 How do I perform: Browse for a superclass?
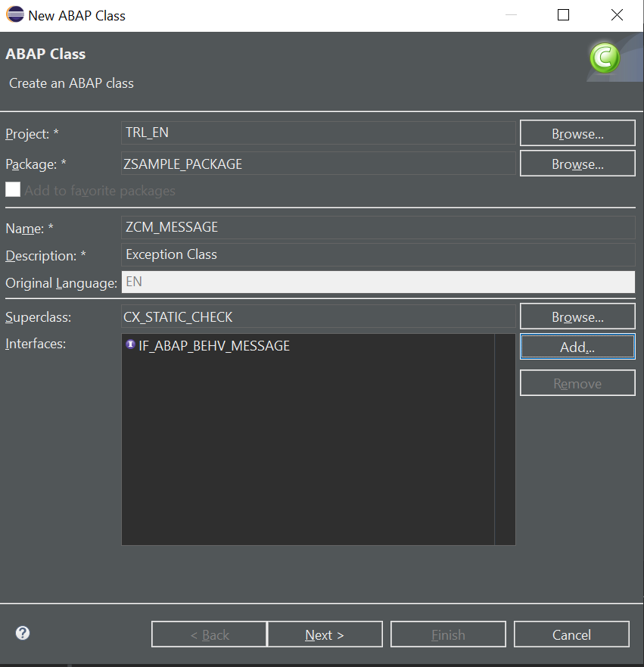pyautogui.click(x=577, y=316)
